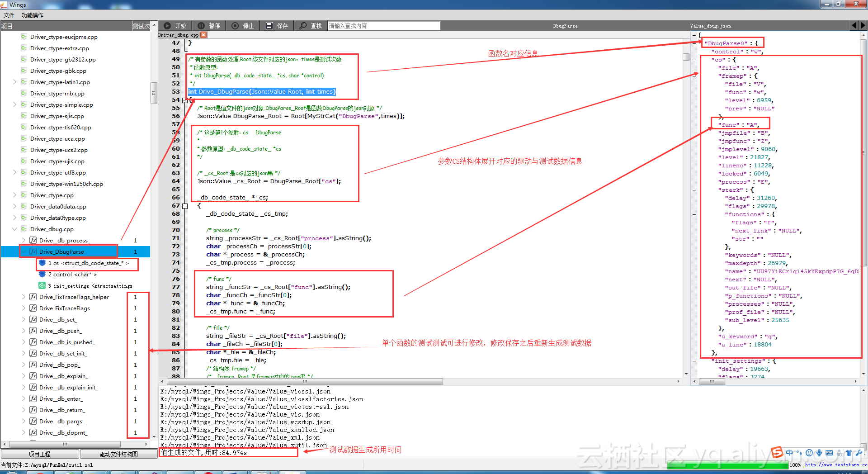Click the 保存 save disk icon
Screen dimensions: 868x474
[269, 26]
